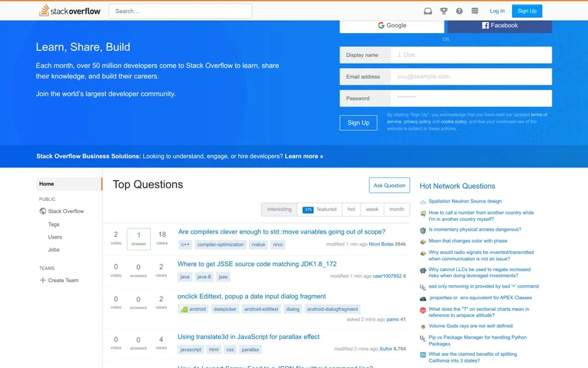Image resolution: width=588 pixels, height=368 pixels.
Task: Focus the Email address field
Action: click(471, 77)
